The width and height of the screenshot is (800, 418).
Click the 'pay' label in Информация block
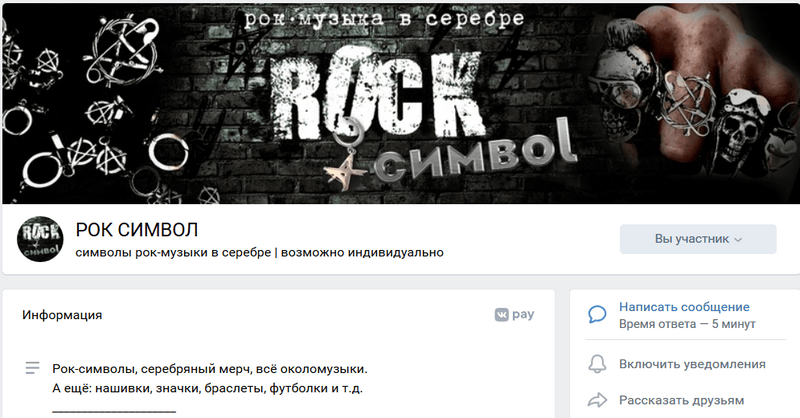click(x=523, y=314)
